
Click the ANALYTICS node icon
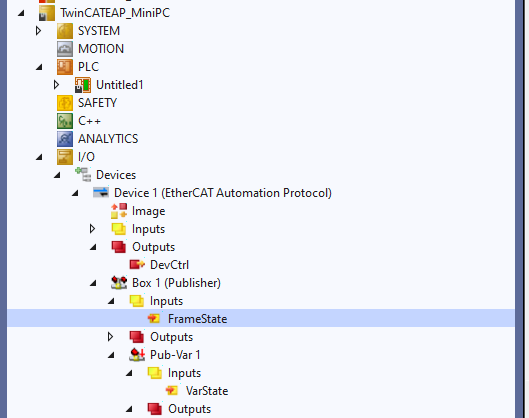[x=65, y=139]
